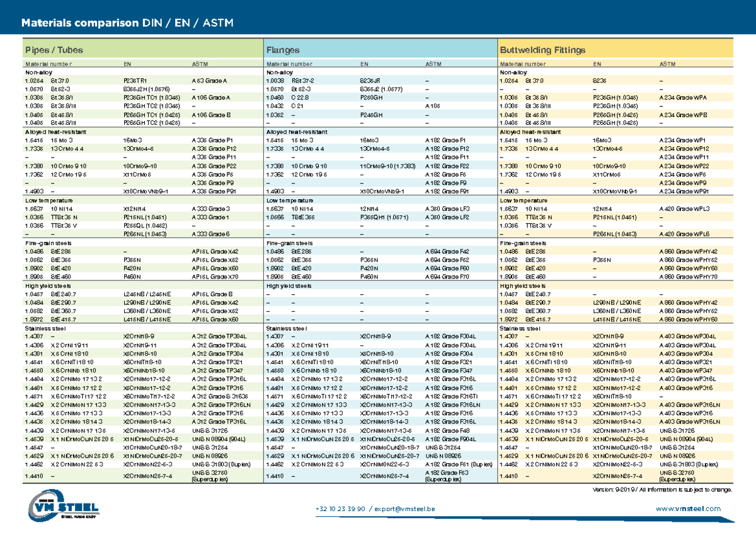Select the 'A 335 Grade P91' cell
Viewport: 756px width, 535px height.
[x=214, y=190]
